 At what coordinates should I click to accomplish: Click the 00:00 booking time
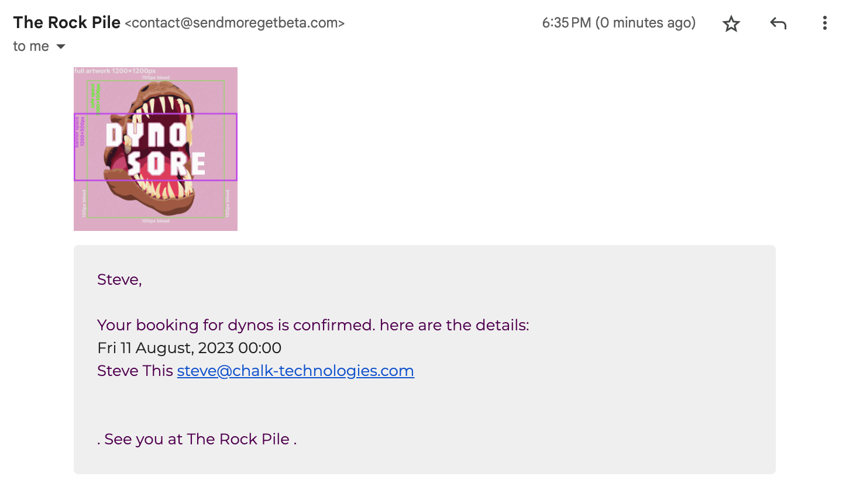coord(260,348)
